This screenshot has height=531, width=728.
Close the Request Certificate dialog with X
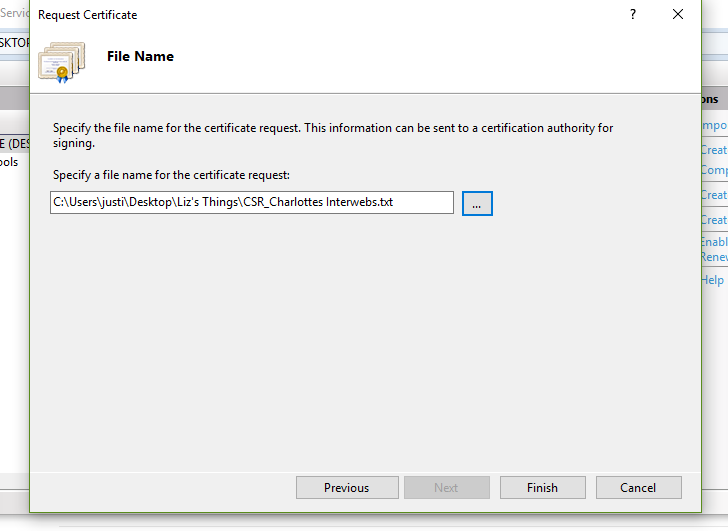678,15
